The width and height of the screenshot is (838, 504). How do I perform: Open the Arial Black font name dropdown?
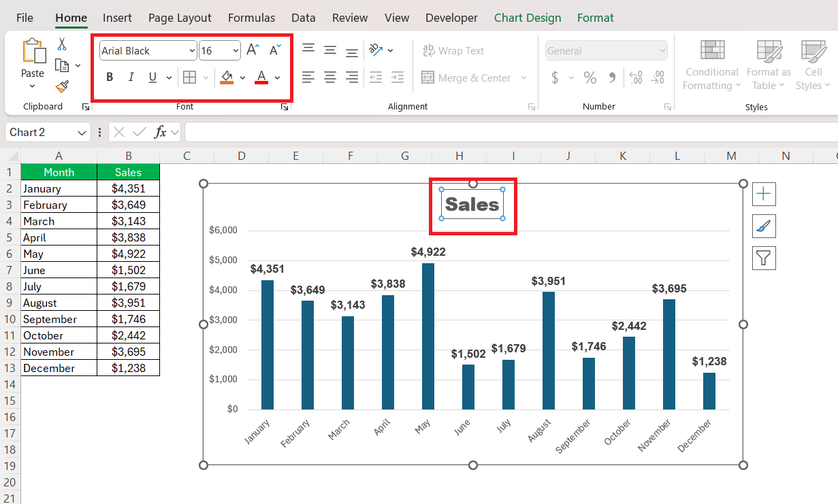point(191,50)
